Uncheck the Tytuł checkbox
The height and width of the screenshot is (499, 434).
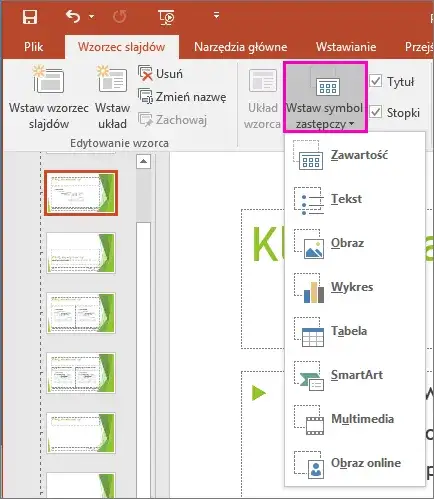tap(376, 81)
